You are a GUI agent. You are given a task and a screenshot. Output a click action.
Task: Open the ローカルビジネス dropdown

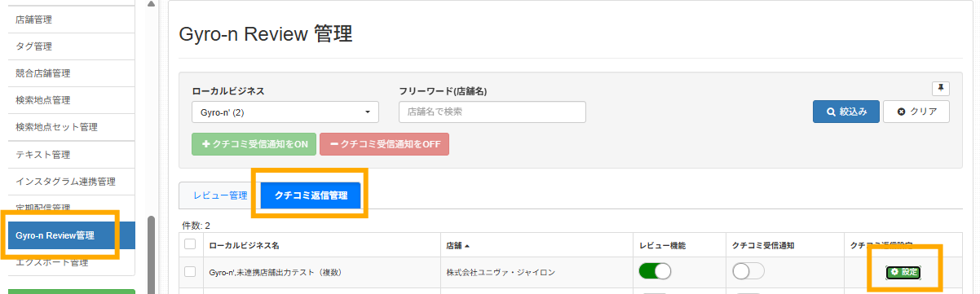(285, 112)
